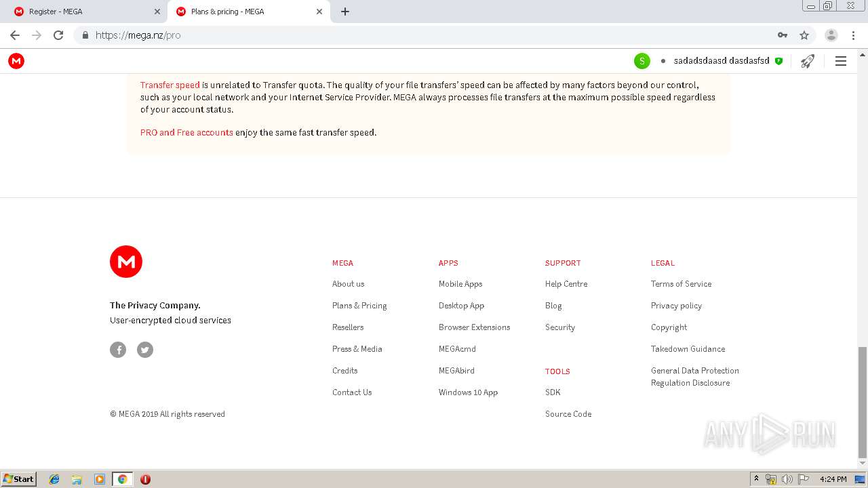
Task: Open the SDK link under Tools
Action: (553, 392)
